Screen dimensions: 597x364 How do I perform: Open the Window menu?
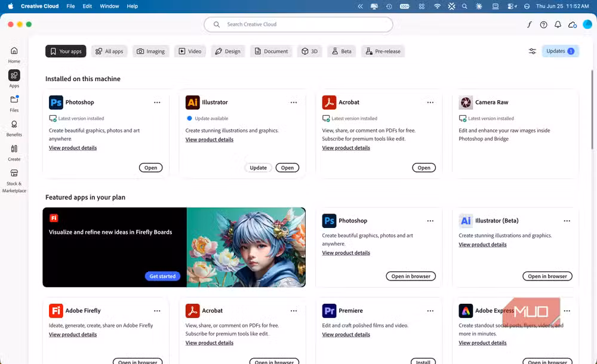tap(109, 6)
